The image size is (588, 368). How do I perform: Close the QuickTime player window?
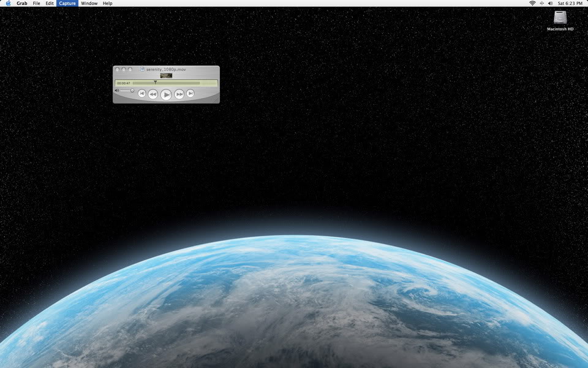tap(118, 69)
